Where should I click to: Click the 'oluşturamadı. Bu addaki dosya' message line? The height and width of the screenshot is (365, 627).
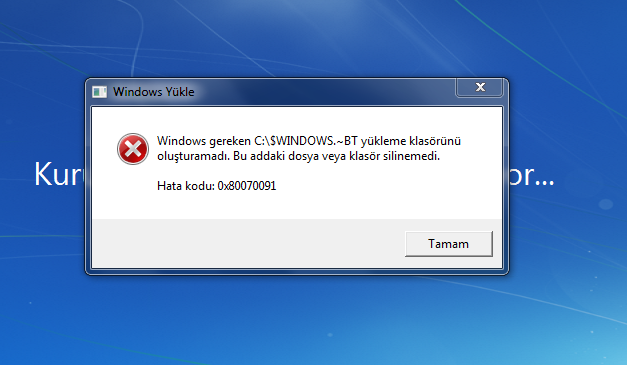[x=298, y=156]
